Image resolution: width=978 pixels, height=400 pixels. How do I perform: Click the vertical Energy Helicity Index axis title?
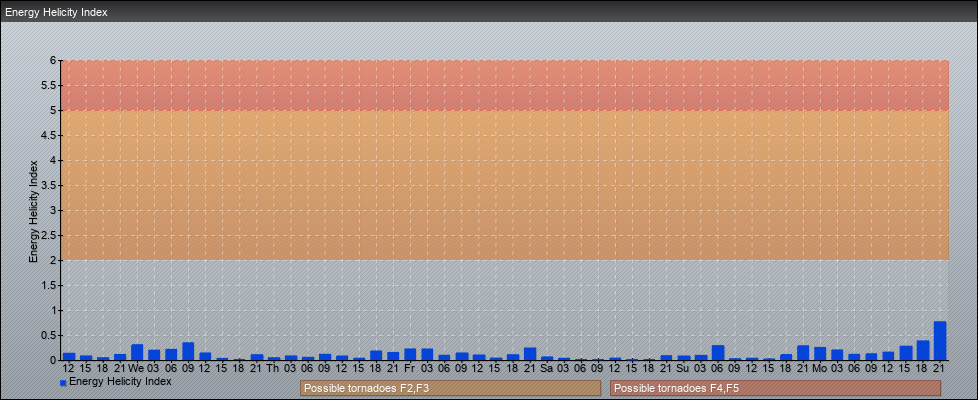click(34, 211)
